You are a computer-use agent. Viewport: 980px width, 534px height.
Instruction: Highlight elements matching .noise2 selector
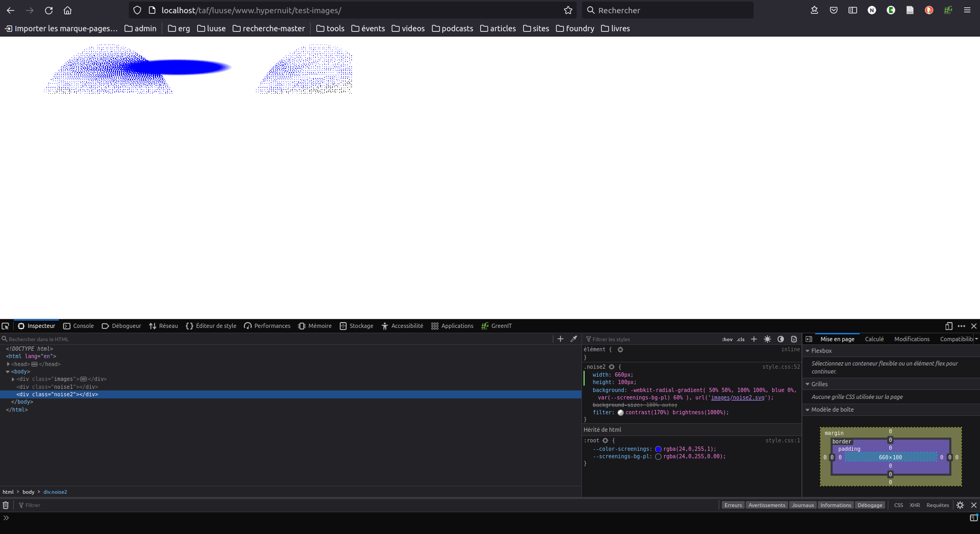pos(612,367)
